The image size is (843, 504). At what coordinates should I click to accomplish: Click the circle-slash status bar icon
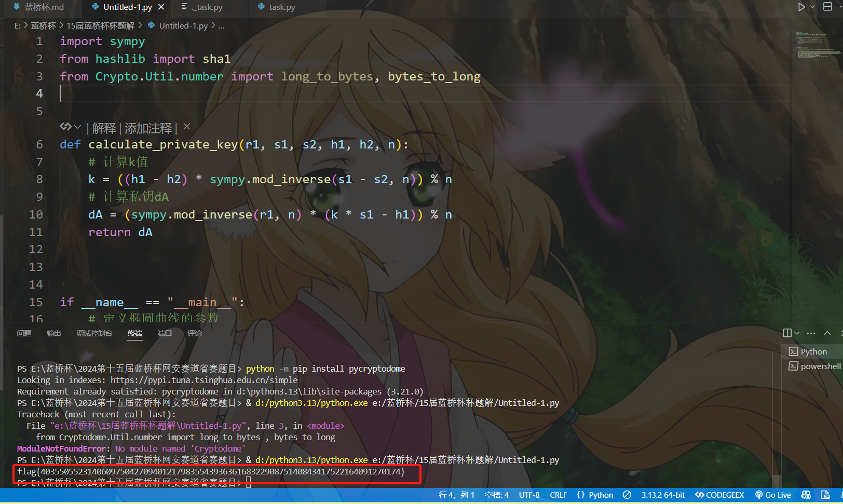click(x=627, y=495)
